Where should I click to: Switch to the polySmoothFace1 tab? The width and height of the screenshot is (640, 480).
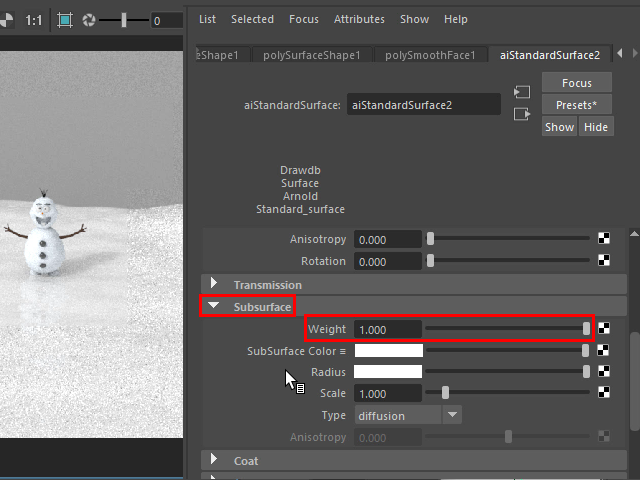(x=431, y=55)
